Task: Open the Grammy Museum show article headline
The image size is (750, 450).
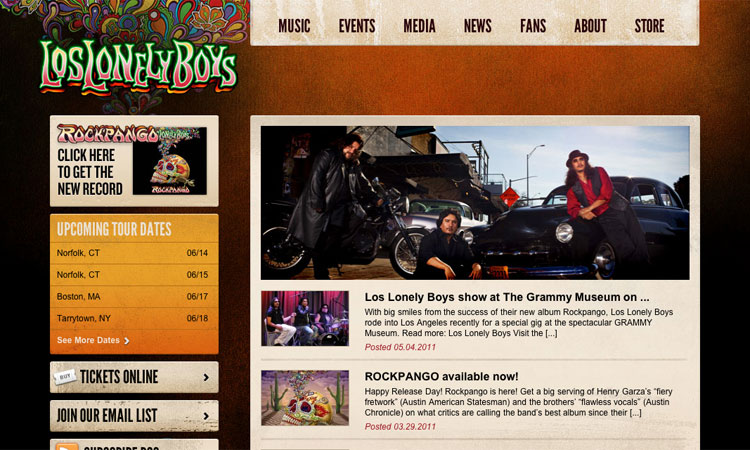Action: [x=507, y=297]
